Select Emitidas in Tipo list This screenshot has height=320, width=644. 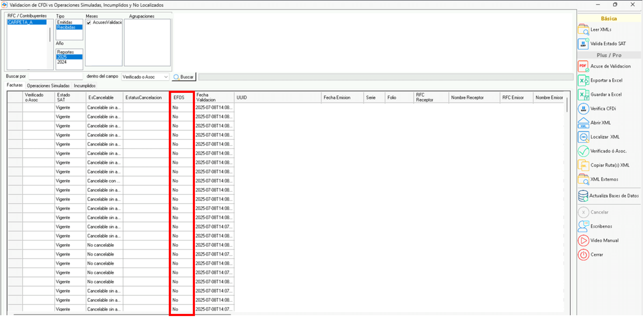65,22
